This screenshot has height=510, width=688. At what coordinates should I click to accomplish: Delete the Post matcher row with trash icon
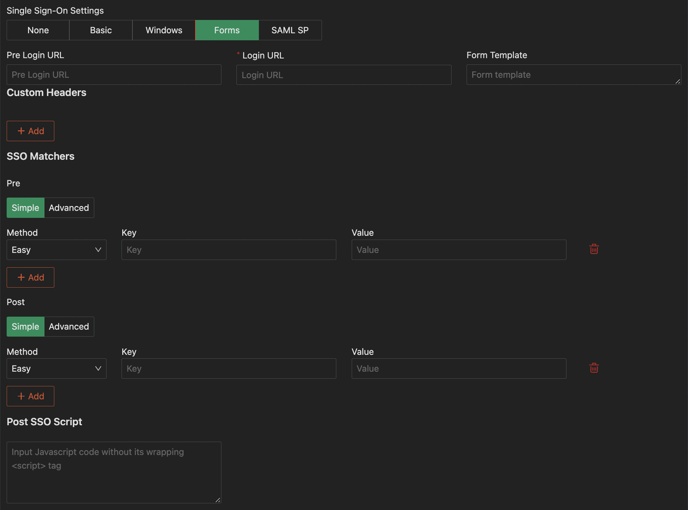pos(594,368)
